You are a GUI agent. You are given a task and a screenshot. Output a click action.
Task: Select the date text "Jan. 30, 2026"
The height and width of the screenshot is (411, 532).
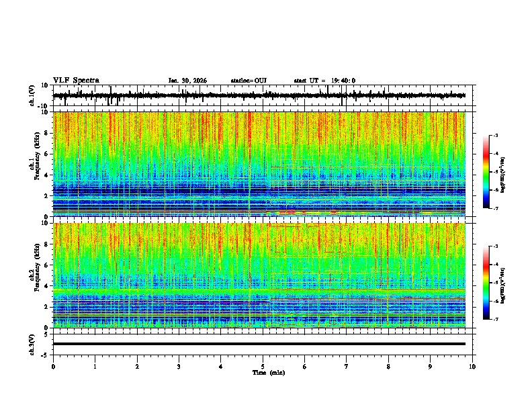pyautogui.click(x=187, y=81)
